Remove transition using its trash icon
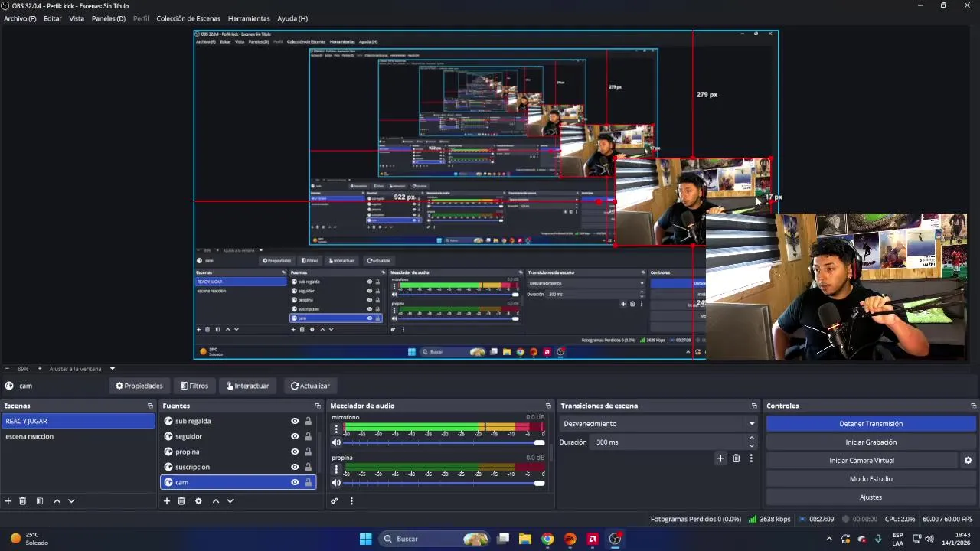This screenshot has width=980, height=551. (737, 458)
